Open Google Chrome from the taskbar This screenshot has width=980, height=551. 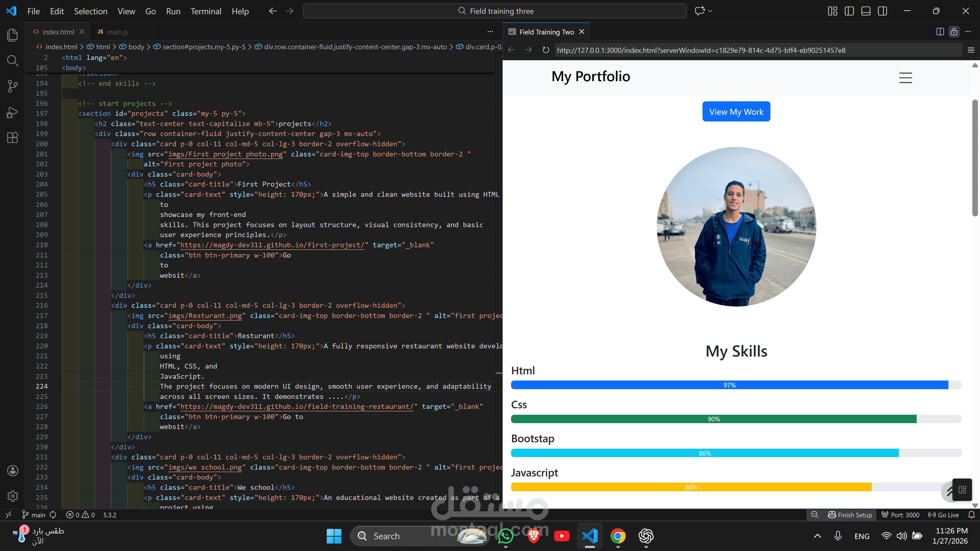click(618, 536)
